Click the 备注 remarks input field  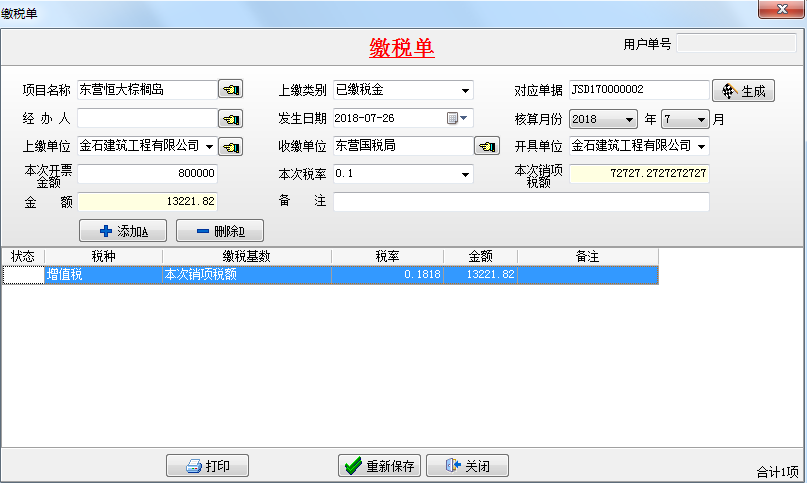click(520, 202)
